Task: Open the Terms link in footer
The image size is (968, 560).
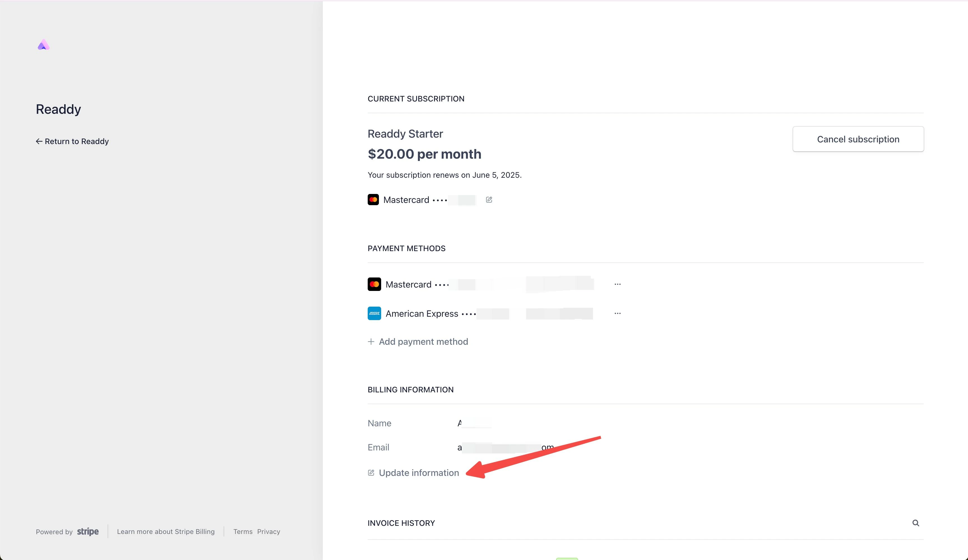Action: (243, 532)
